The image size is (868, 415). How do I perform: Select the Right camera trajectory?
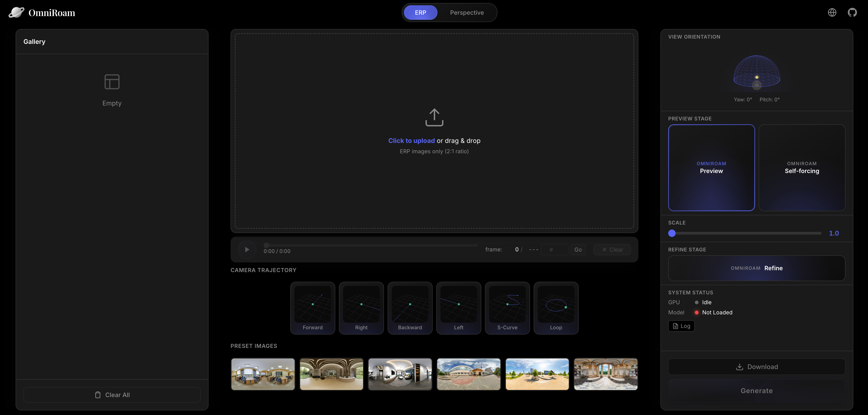361,308
